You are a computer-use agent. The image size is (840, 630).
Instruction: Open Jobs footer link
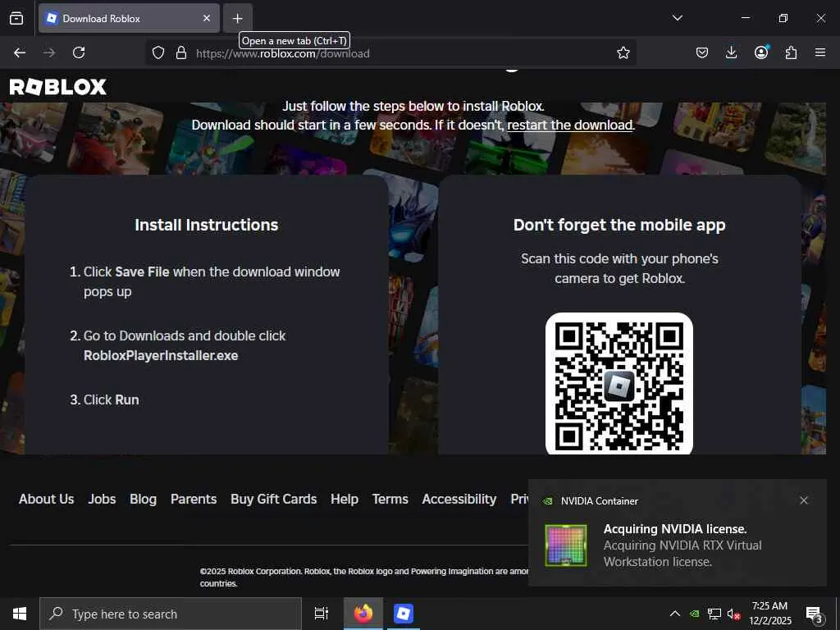point(102,500)
